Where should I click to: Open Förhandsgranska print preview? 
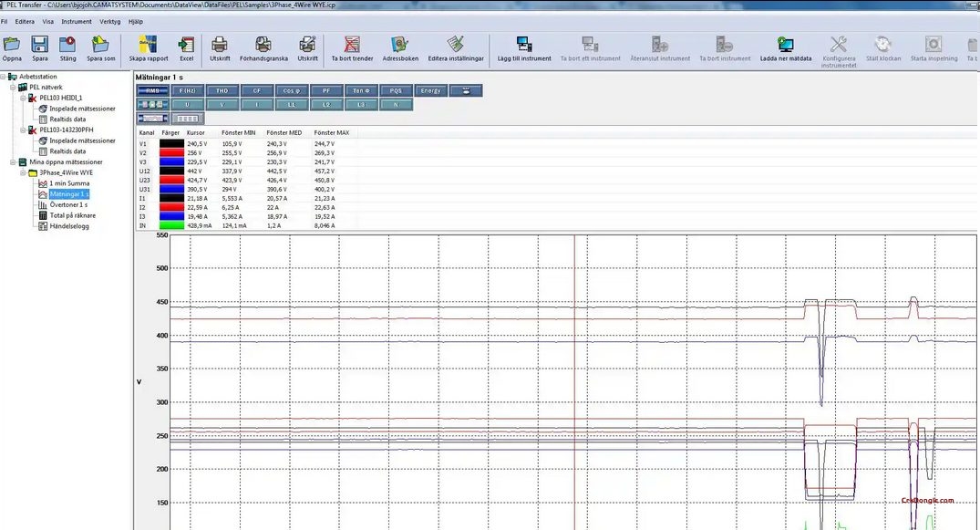point(263,45)
